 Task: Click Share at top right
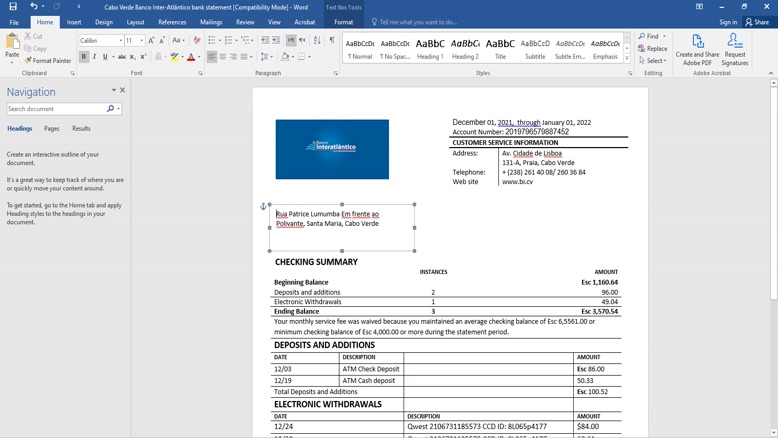click(x=757, y=22)
